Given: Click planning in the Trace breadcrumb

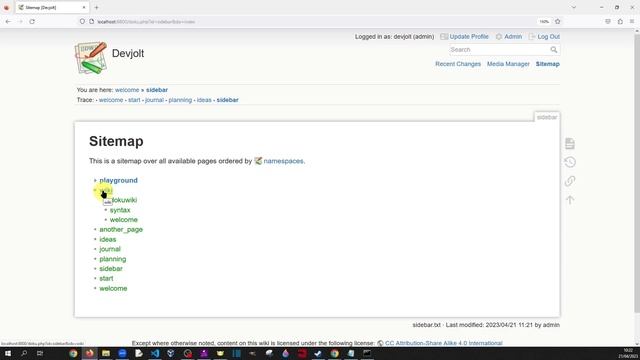Looking at the screenshot, I should click(x=180, y=100).
